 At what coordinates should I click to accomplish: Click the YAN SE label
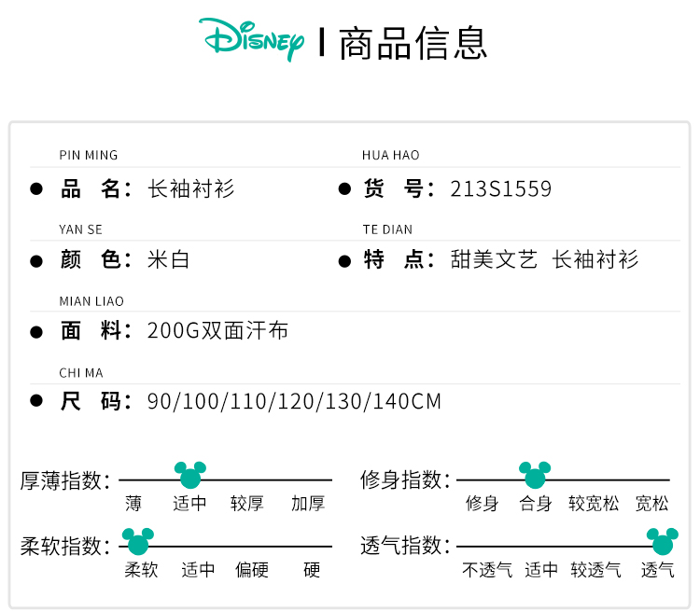(x=81, y=229)
